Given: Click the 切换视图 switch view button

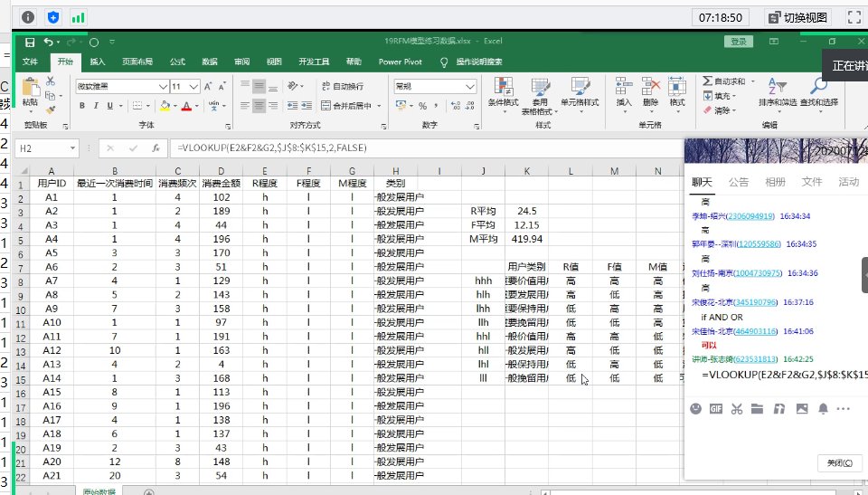Looking at the screenshot, I should 798,18.
